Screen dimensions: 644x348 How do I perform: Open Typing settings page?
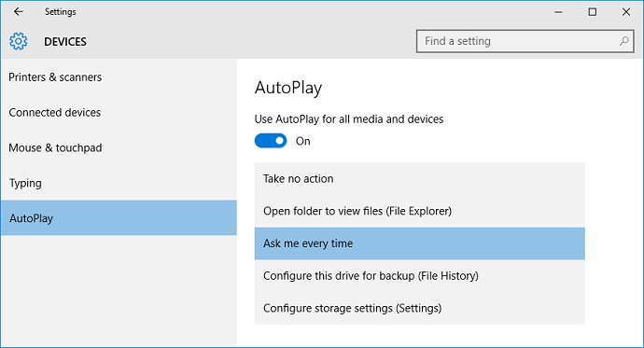click(119, 183)
